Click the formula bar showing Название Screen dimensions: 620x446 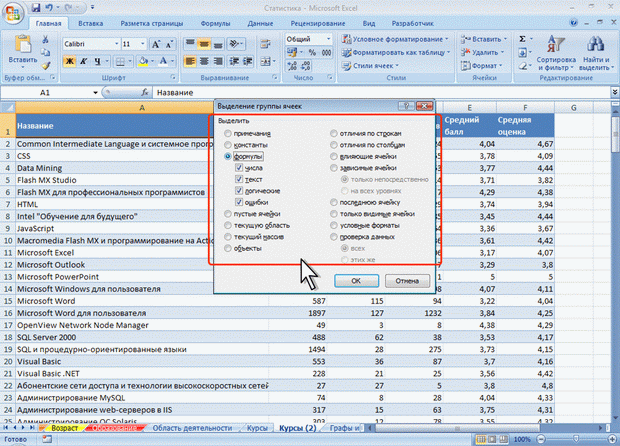[382, 93]
